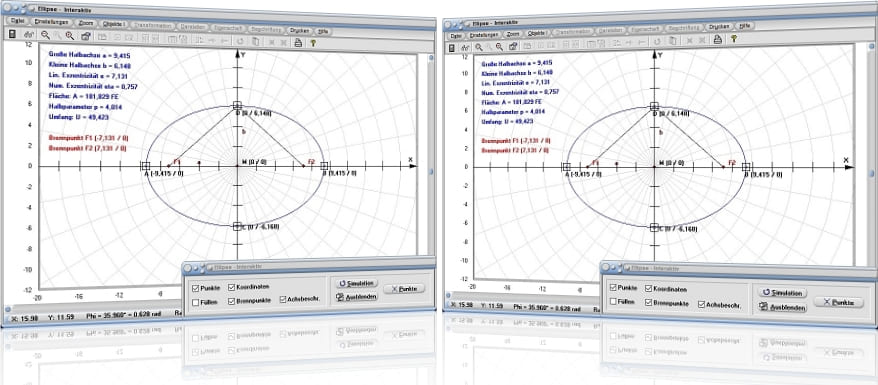This screenshot has width=878, height=385.
Task: Click the curve-plot icon in right window toolbar
Action: (x=466, y=48)
